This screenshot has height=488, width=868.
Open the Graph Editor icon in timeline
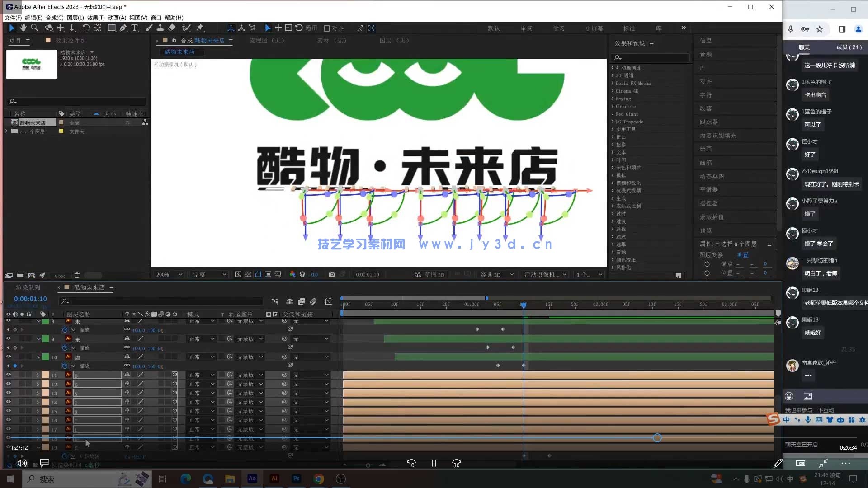[329, 301]
